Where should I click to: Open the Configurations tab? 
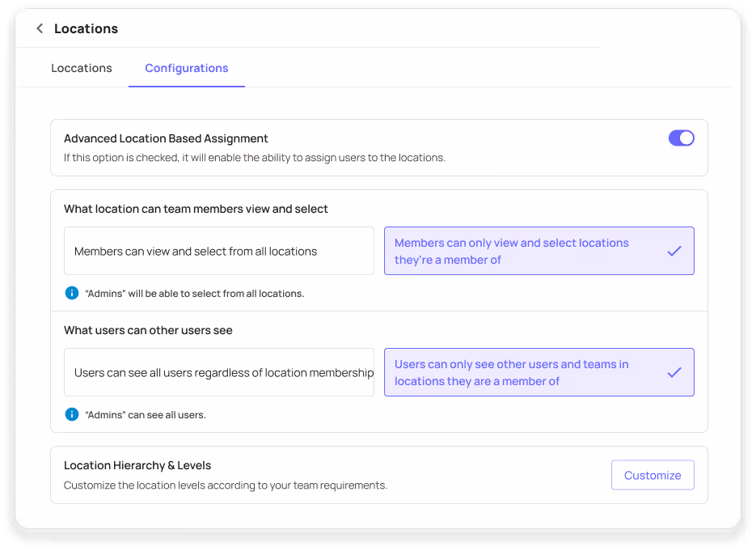coord(187,69)
